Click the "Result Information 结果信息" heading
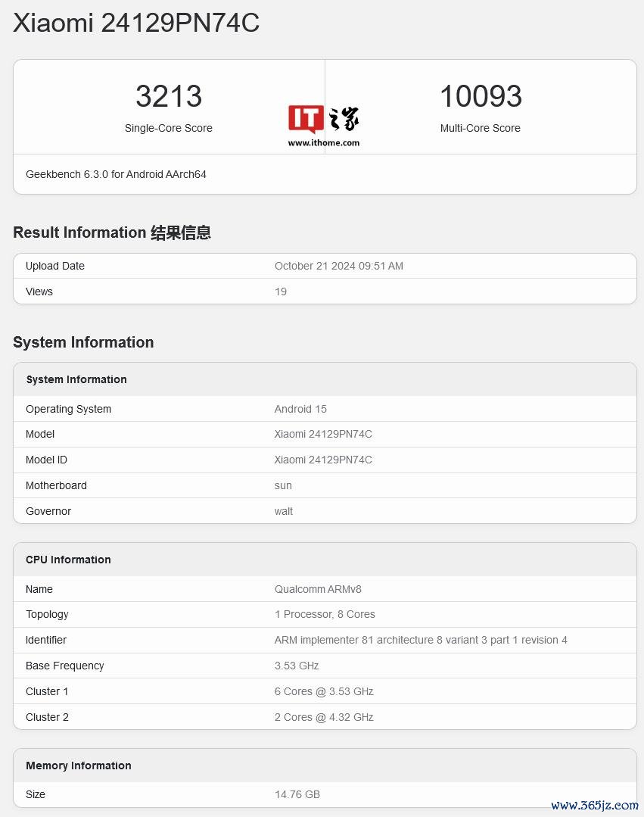Image resolution: width=644 pixels, height=817 pixels. point(112,232)
